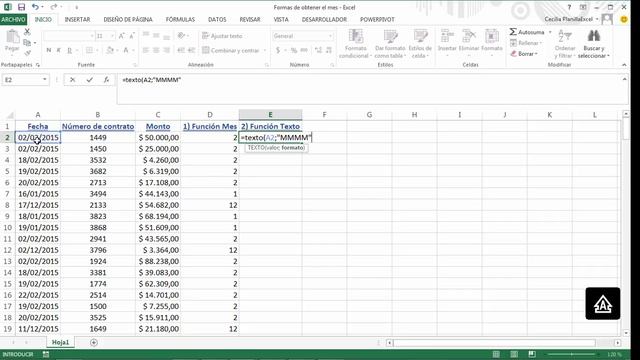
Task: Click the vertical scrollbar down arrow
Action: 626,333
